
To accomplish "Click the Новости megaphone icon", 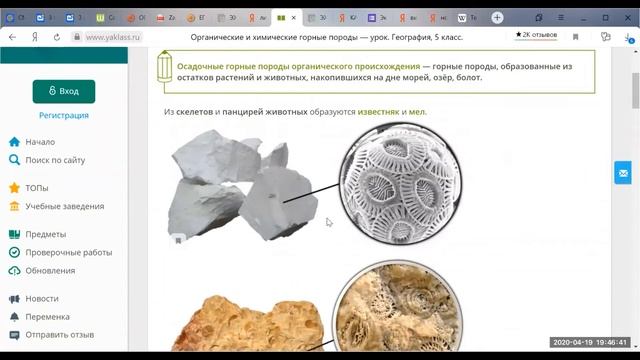I will click(x=14, y=299).
